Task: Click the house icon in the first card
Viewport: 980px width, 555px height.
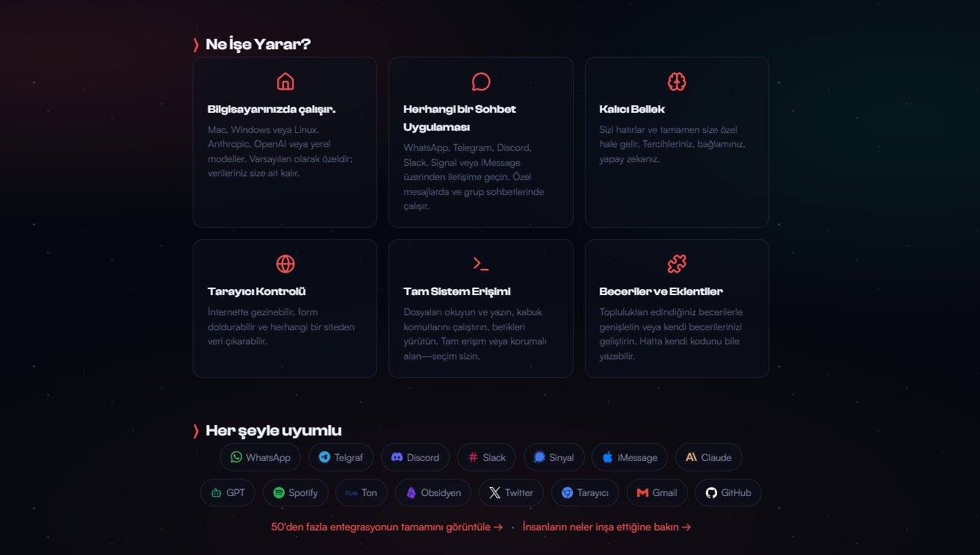Action: (x=285, y=81)
